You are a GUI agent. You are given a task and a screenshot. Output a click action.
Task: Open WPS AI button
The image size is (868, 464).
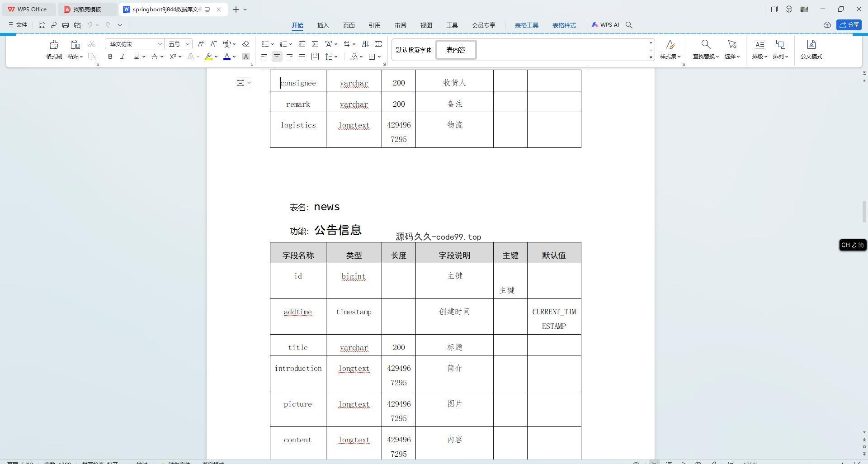point(605,25)
